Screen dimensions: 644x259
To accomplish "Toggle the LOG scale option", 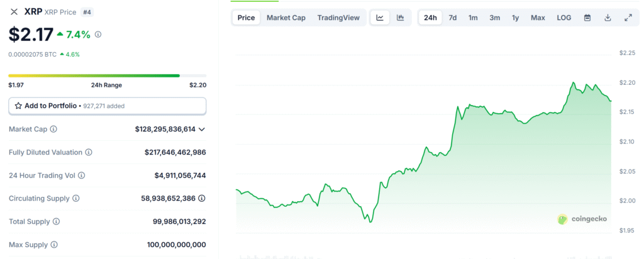I will pos(564,18).
